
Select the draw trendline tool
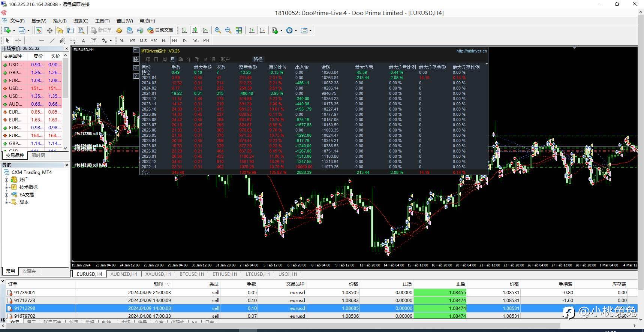52,40
